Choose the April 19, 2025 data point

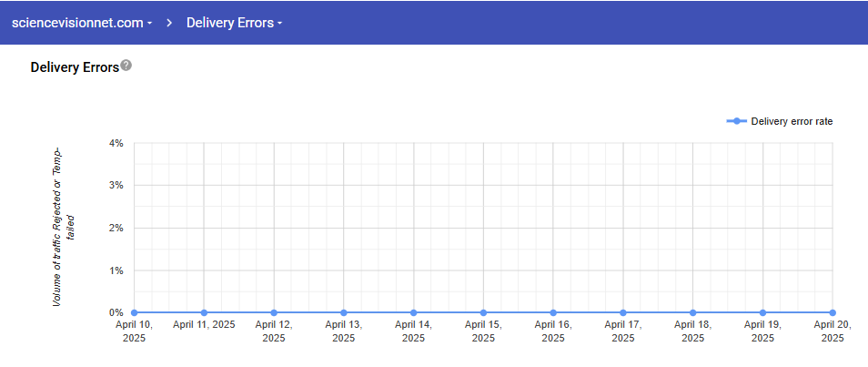[762, 312]
